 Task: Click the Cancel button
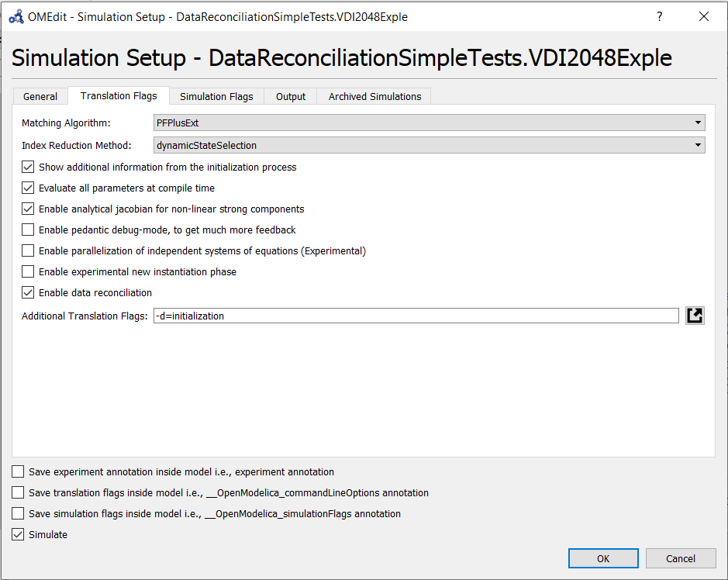pos(681,558)
